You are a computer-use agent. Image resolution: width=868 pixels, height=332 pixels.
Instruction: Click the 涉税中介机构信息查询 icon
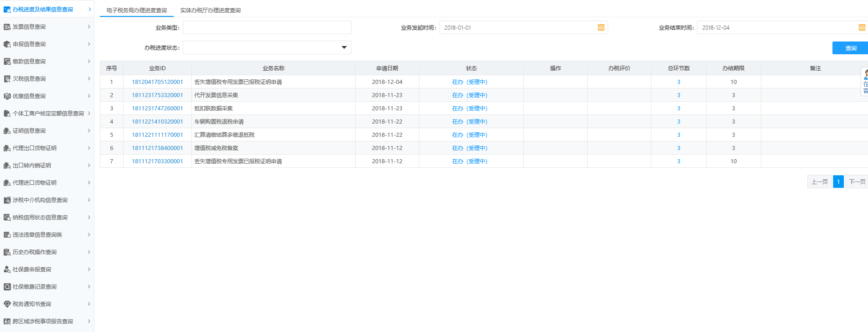point(7,200)
